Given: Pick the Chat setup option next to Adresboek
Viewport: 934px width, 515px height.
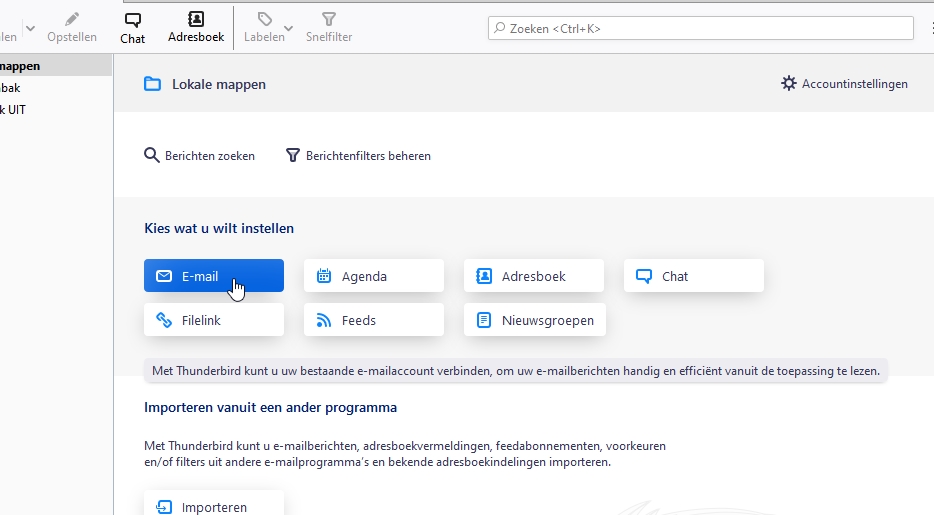Looking at the screenshot, I should 693,276.
